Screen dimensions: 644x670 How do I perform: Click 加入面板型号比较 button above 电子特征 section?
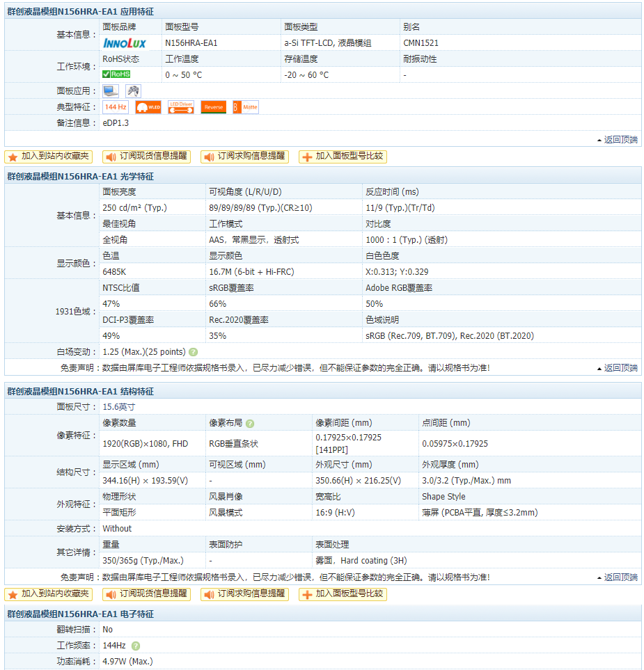[x=343, y=594]
